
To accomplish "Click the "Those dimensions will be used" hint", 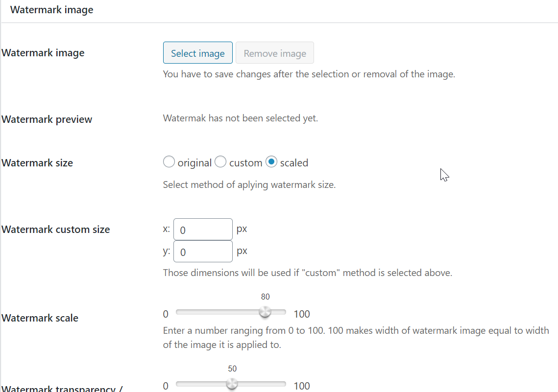I will tap(307, 273).
